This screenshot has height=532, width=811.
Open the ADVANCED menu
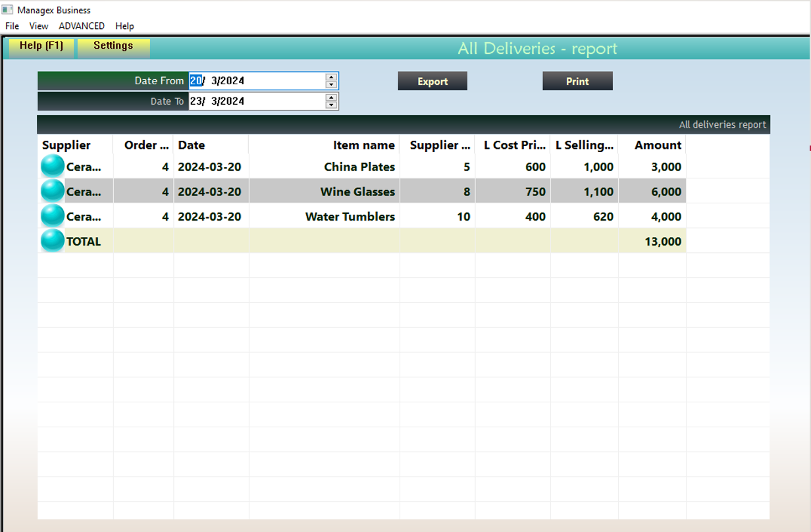pos(82,26)
